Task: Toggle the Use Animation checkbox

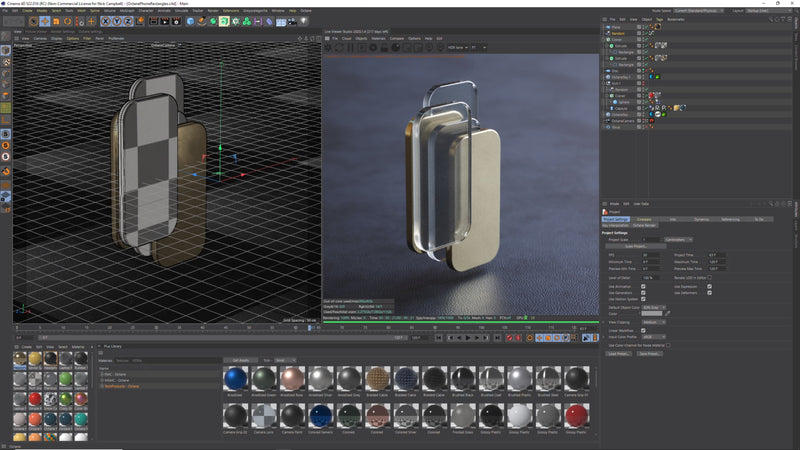Action: point(643,286)
